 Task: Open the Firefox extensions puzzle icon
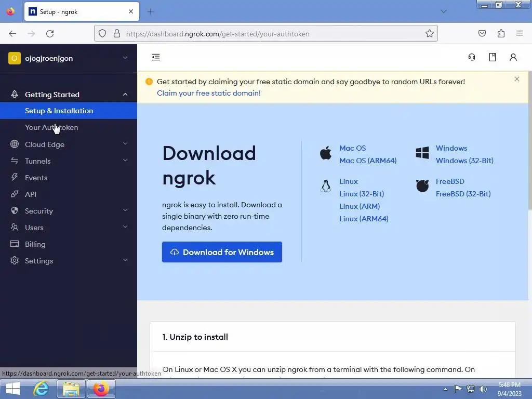point(501,33)
